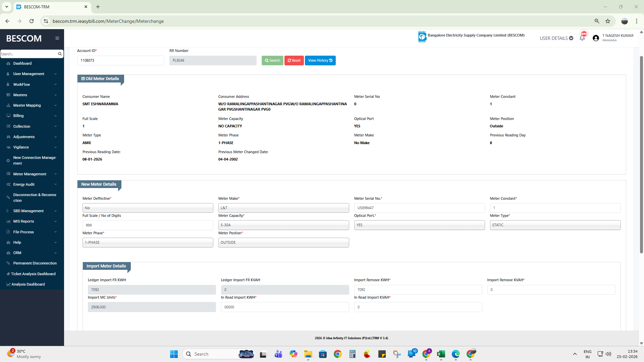Open Excel from the taskbar
This screenshot has height=362, width=644.
pyautogui.click(x=441, y=354)
